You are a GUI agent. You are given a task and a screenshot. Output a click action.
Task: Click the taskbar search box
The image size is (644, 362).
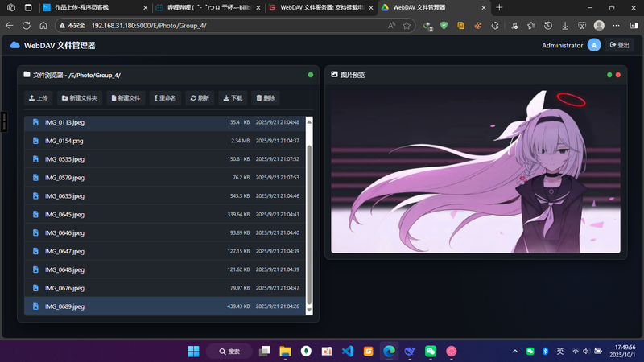point(229,352)
